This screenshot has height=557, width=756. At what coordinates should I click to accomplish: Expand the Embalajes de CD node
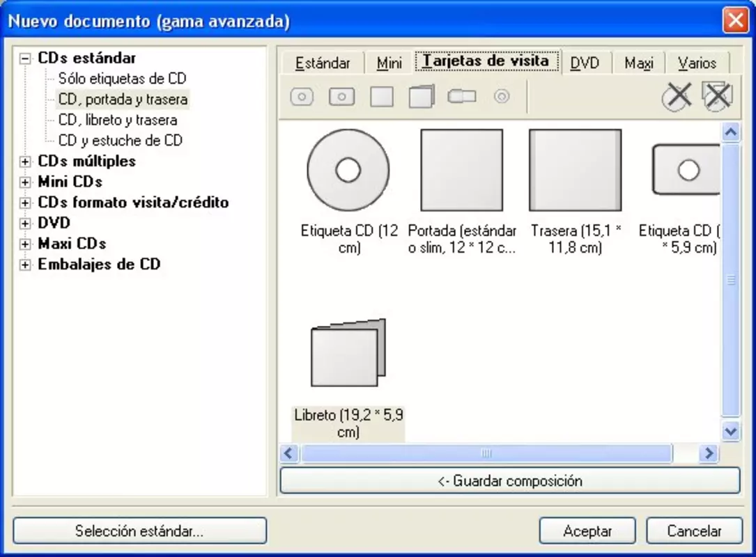point(24,265)
